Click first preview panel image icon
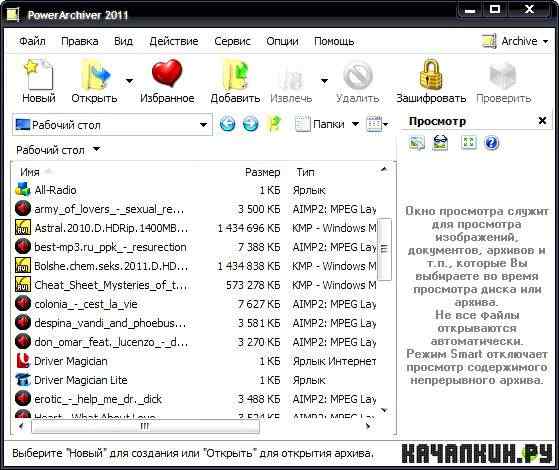The image size is (559, 470). (417, 143)
